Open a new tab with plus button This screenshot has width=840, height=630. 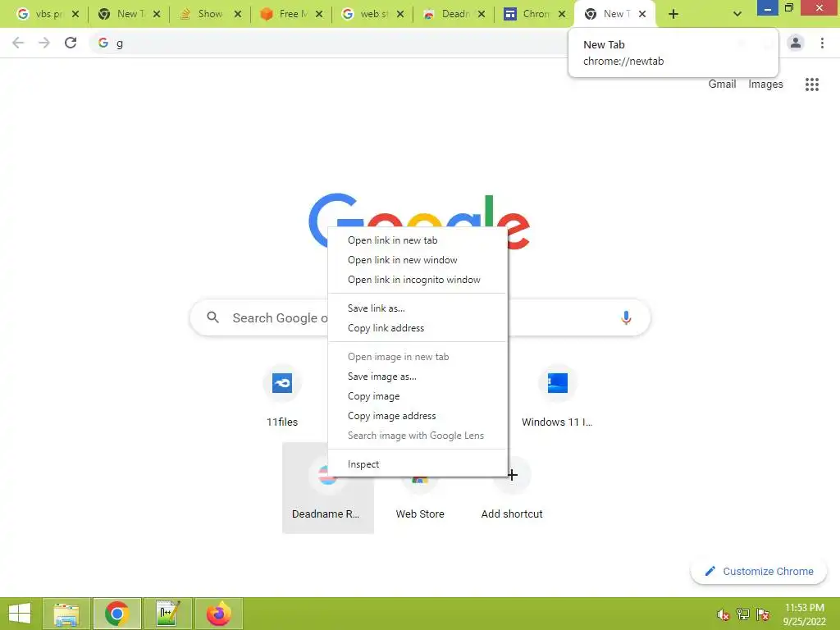[x=673, y=14]
